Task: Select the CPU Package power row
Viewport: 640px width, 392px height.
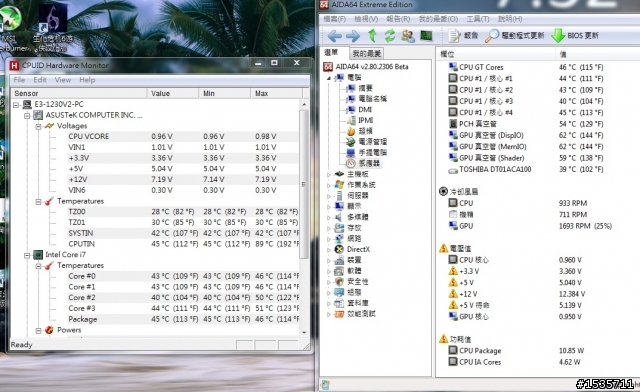Action: (537, 350)
